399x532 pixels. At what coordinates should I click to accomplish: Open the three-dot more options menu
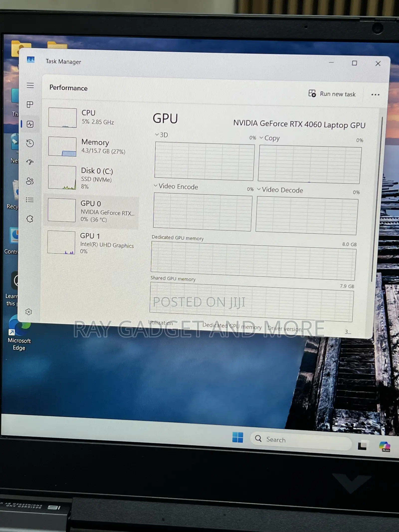click(375, 95)
